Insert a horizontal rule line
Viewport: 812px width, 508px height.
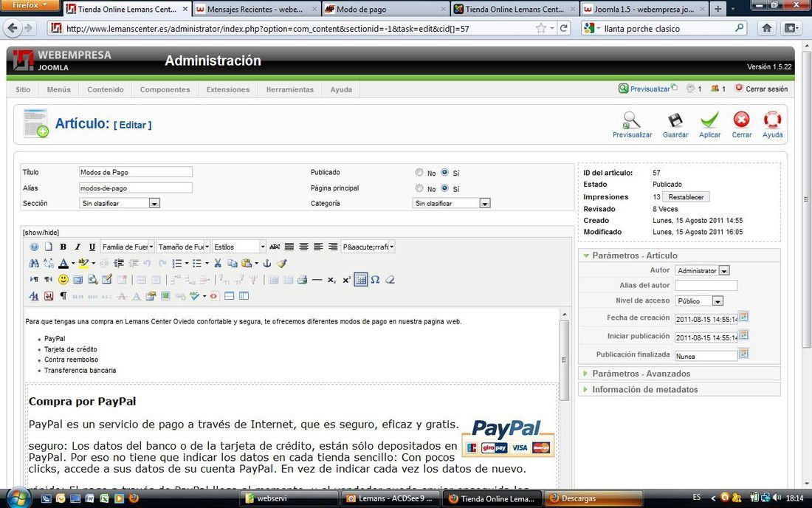[x=317, y=280]
